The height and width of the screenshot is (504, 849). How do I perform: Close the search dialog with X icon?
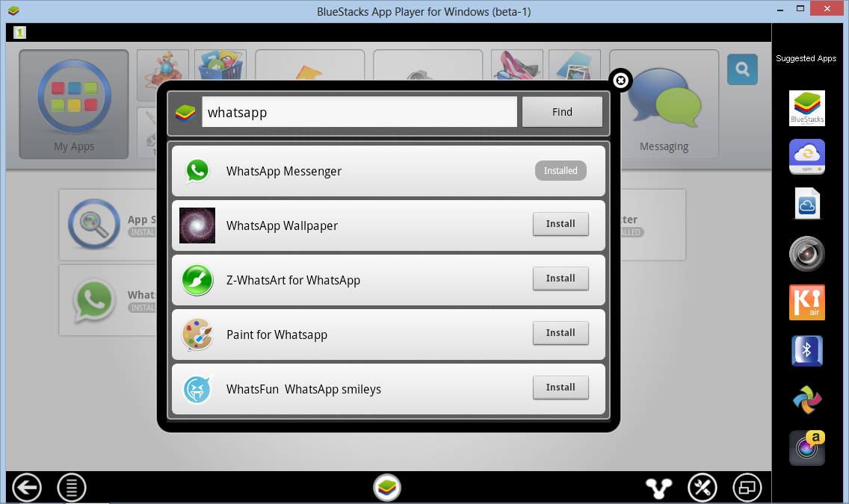[620, 81]
